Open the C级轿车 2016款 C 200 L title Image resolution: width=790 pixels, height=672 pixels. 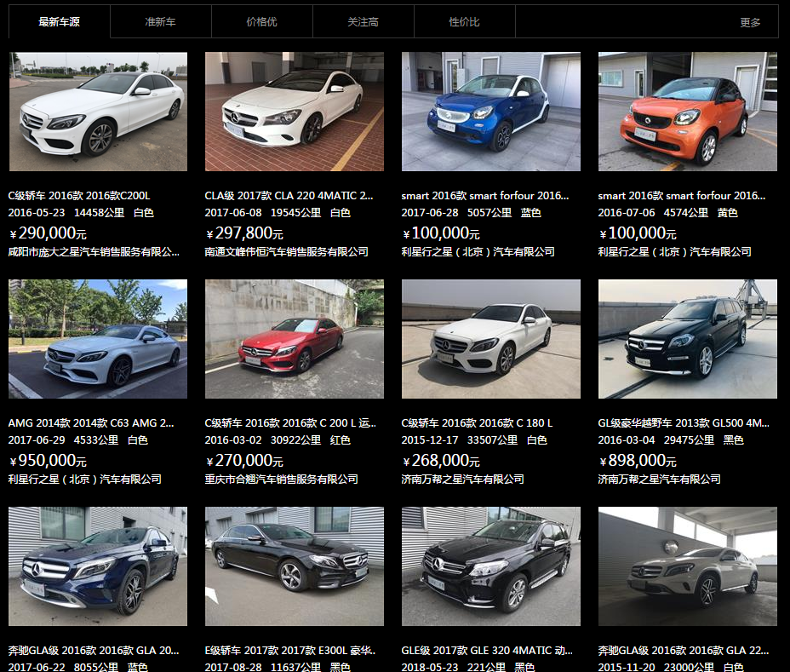click(x=290, y=423)
